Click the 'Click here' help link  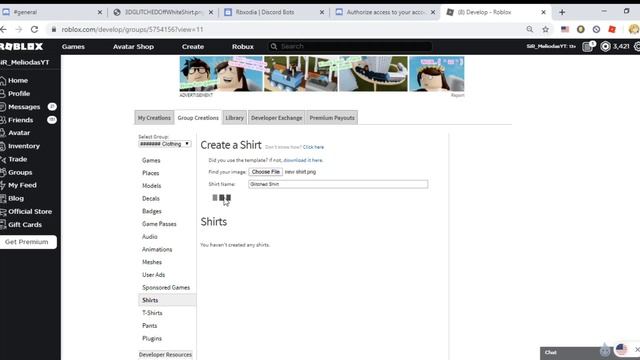point(313,147)
